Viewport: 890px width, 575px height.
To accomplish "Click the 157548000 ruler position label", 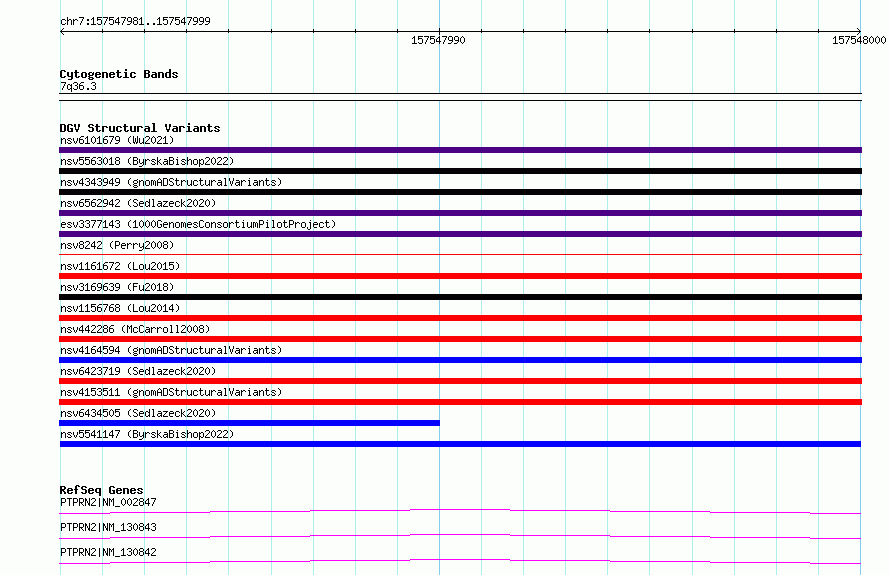I will (x=859, y=40).
